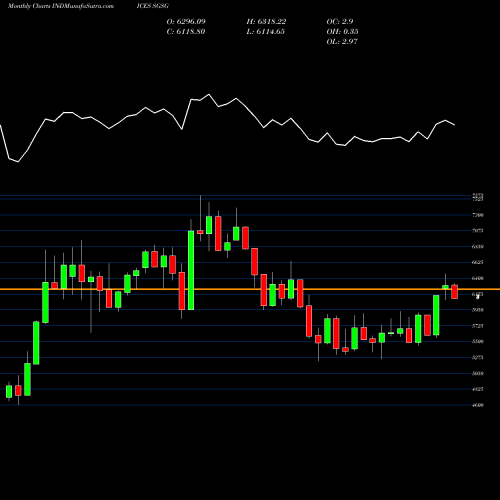
Task: Click the 5725 price axis label
Action: (478, 326)
